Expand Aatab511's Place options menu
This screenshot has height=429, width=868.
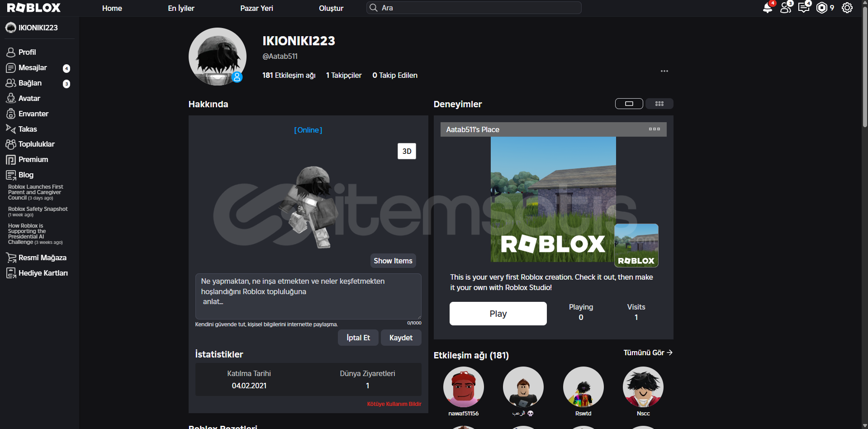click(x=654, y=129)
